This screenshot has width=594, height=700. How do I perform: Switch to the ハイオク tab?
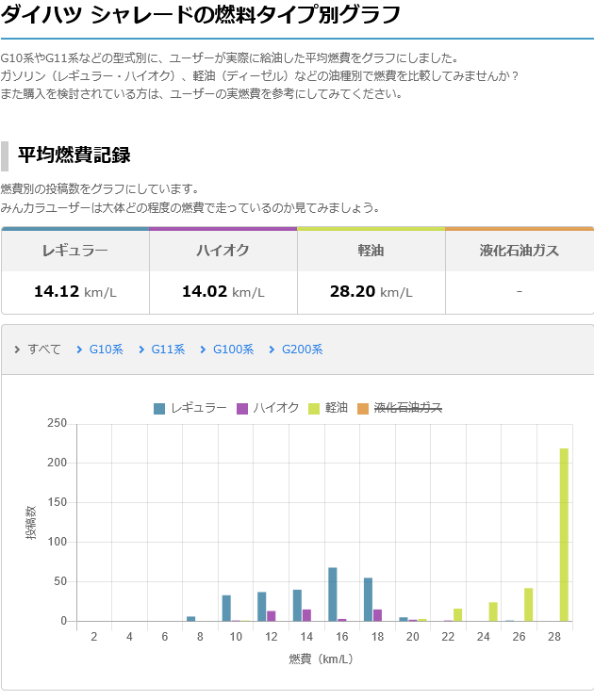223,251
